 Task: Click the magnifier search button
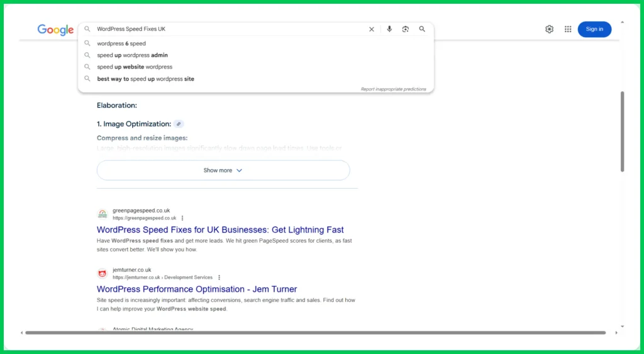pyautogui.click(x=422, y=29)
